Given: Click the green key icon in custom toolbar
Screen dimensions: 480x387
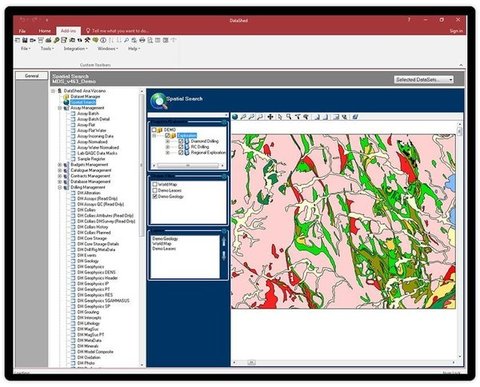Looking at the screenshot, I should tap(56, 40).
